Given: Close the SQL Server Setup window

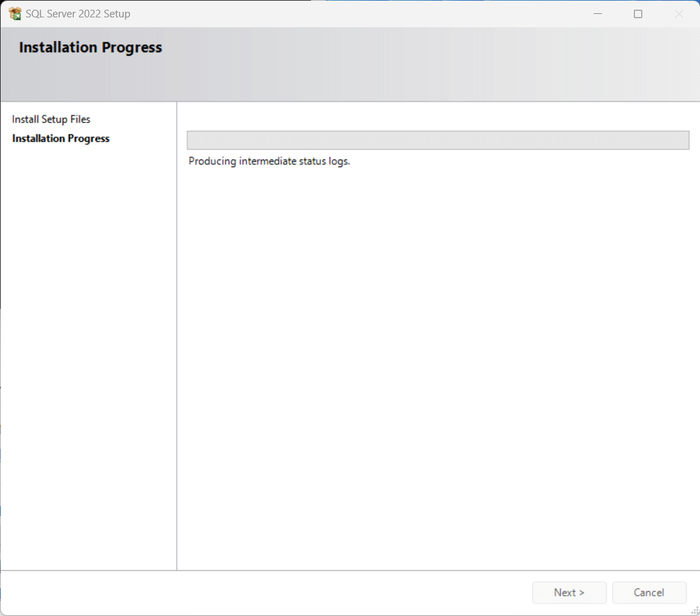Looking at the screenshot, I should (x=679, y=14).
